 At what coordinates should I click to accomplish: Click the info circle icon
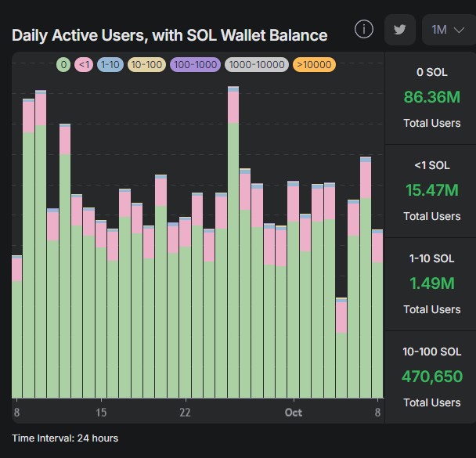pyautogui.click(x=364, y=30)
